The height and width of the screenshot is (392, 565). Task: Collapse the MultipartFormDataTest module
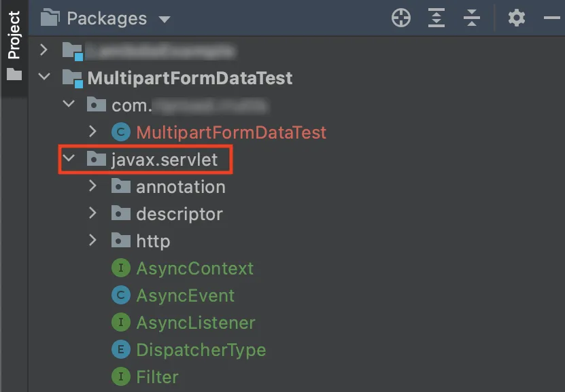(x=44, y=77)
